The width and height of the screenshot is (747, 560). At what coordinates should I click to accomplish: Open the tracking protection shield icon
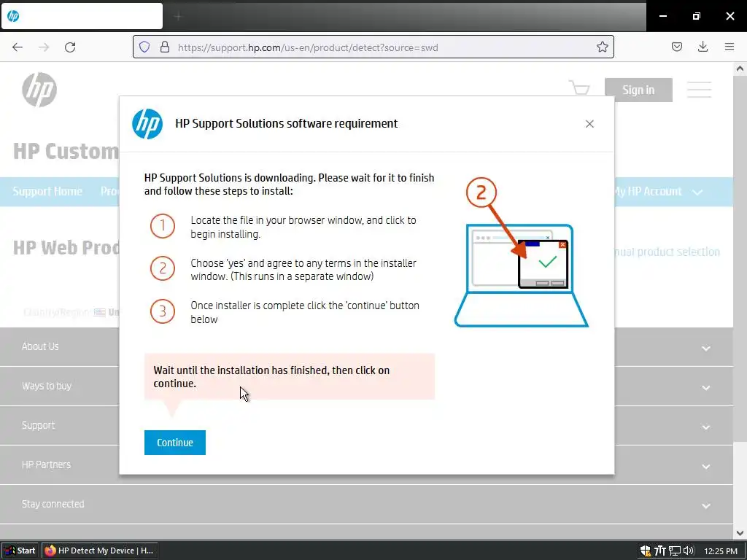pyautogui.click(x=144, y=47)
